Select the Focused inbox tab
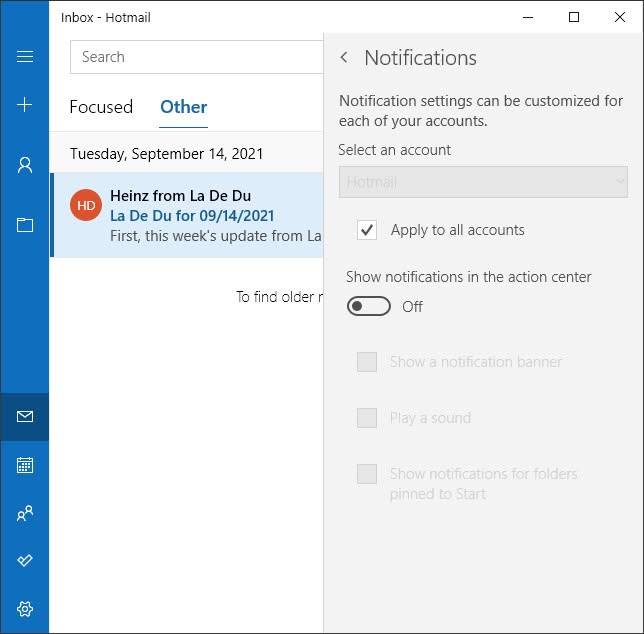 pos(101,107)
